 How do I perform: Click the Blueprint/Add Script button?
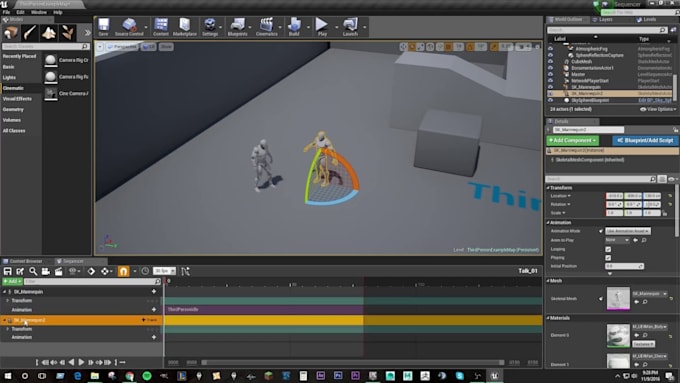point(646,141)
